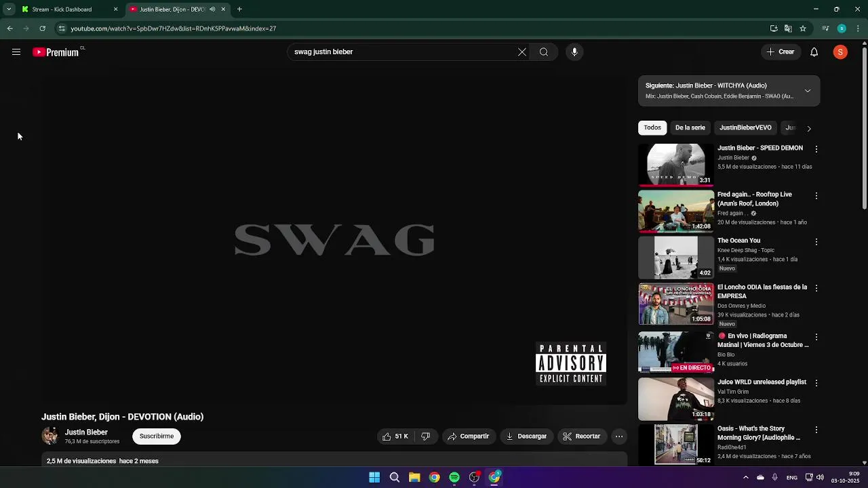The width and height of the screenshot is (868, 488).
Task: Open Windows taskbar search
Action: tap(394, 477)
